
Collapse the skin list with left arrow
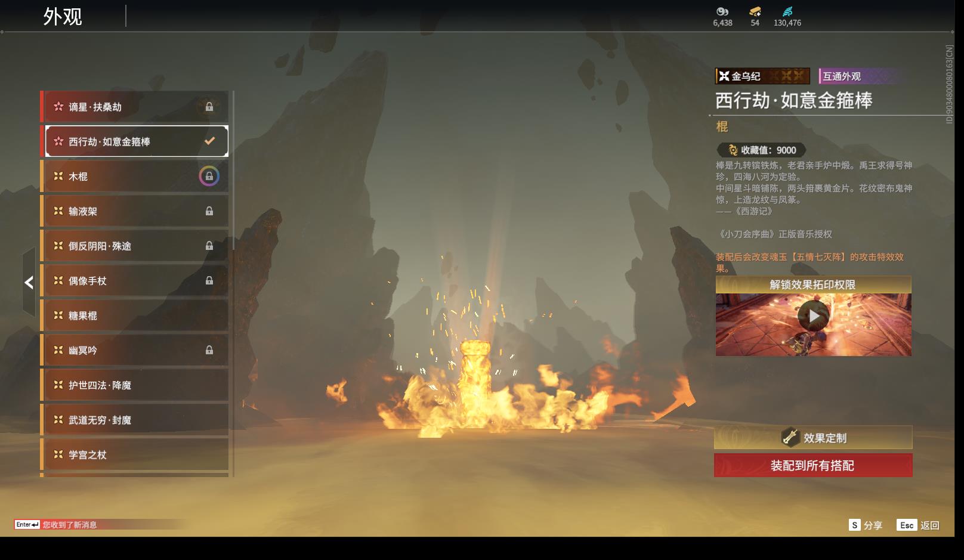29,282
